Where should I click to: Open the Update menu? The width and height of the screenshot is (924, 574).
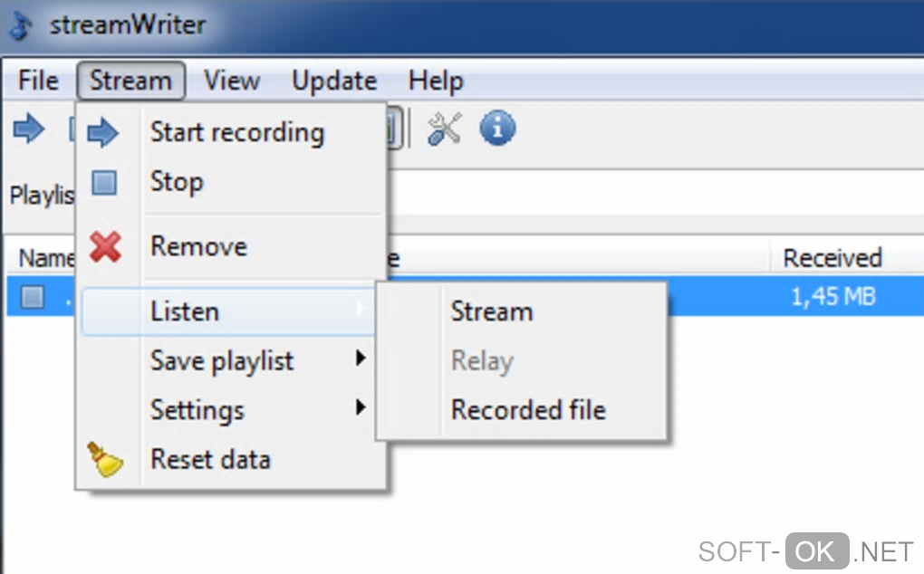coord(334,81)
